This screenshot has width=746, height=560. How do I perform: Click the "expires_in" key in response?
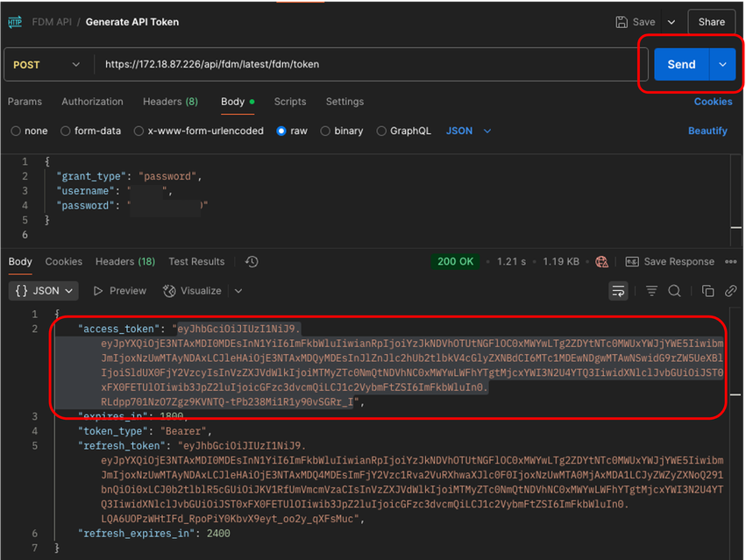click(113, 417)
